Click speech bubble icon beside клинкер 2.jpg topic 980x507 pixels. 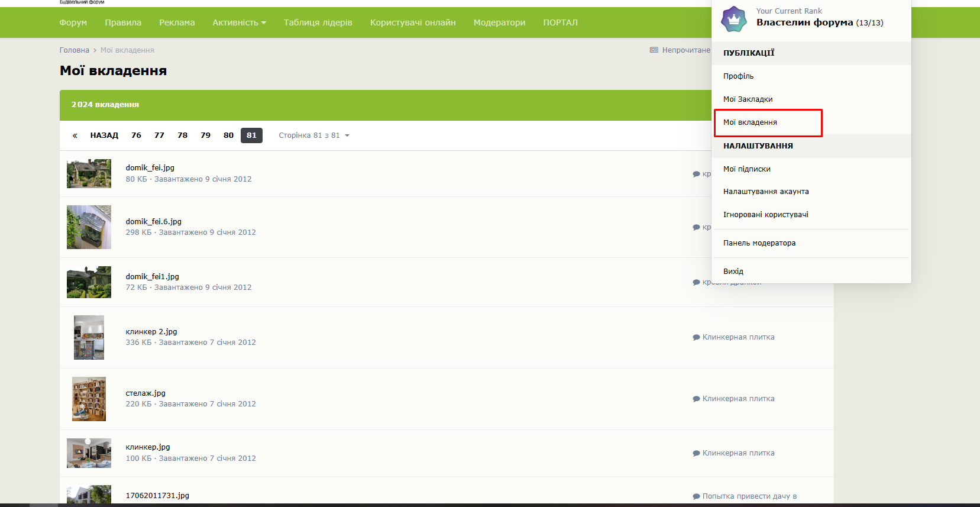(x=696, y=337)
